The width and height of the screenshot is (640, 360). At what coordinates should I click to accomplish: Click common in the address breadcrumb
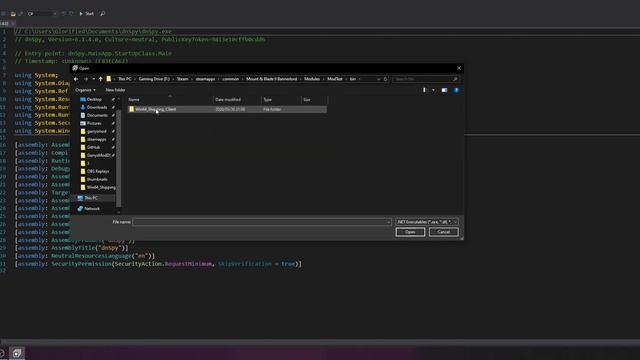tap(231, 79)
